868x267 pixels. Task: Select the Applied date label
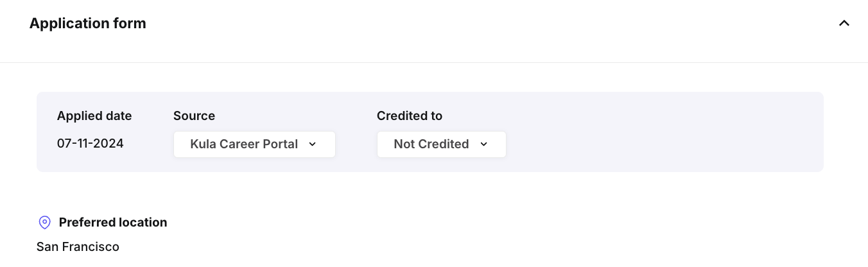[94, 116]
